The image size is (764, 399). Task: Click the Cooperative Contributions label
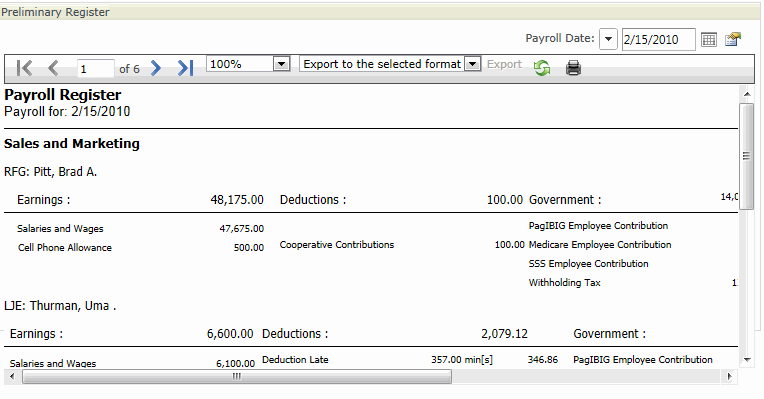point(337,245)
